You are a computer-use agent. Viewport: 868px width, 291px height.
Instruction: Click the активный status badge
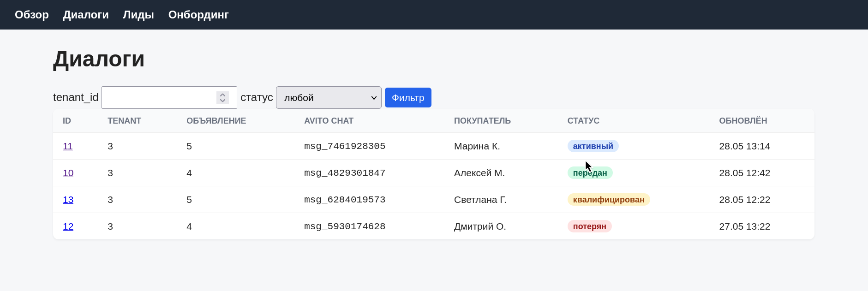point(593,146)
